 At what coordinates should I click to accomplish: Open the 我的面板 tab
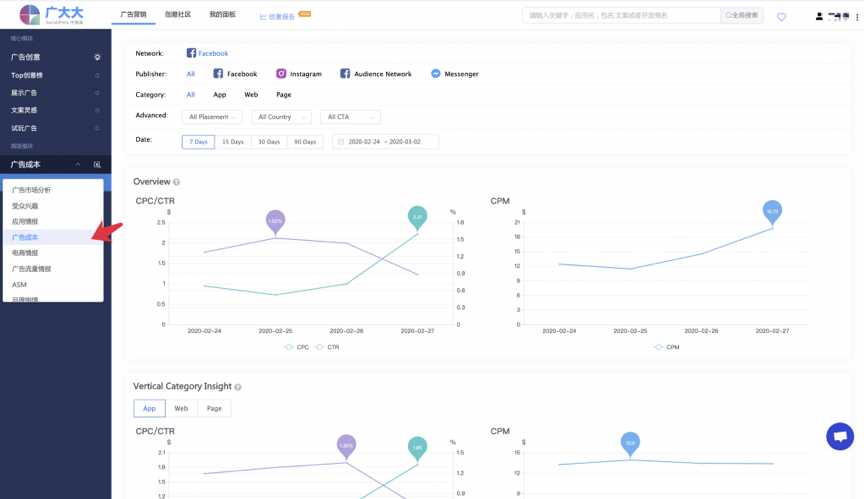(x=223, y=14)
